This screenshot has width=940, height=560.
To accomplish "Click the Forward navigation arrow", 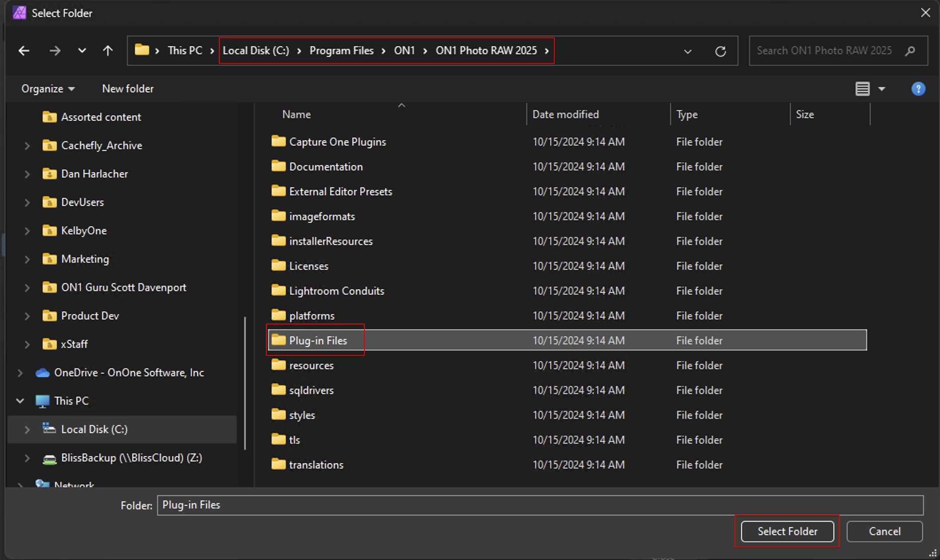I will tap(55, 51).
